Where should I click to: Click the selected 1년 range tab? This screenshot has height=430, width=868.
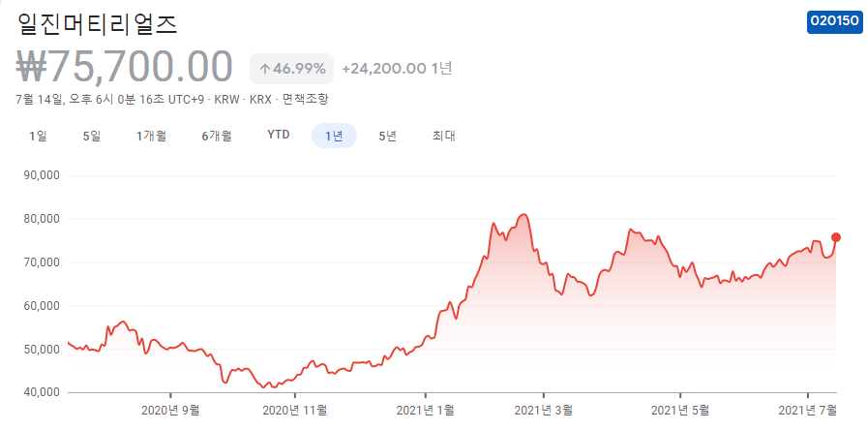(335, 136)
